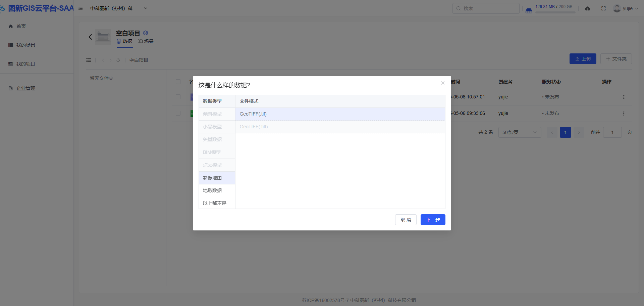
Task: Expand the organization name dropdown
Action: (146, 8)
